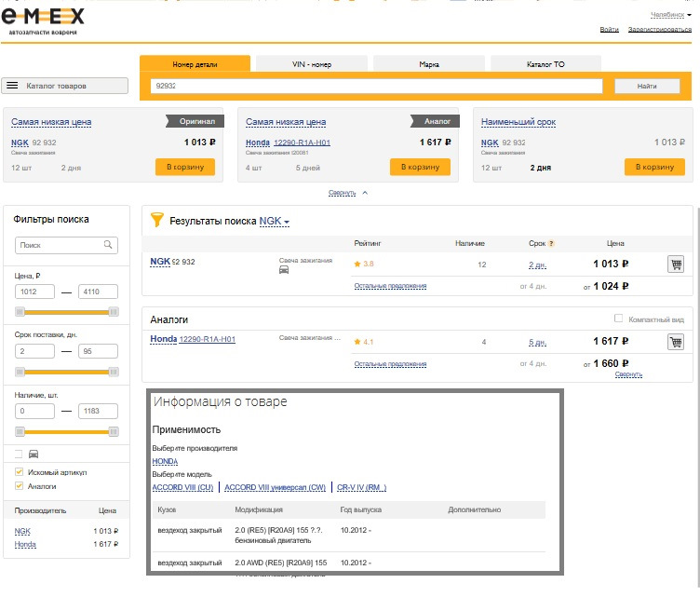Click the maximum price field 4110
Viewport: 700px width, 597px height.
(99, 292)
